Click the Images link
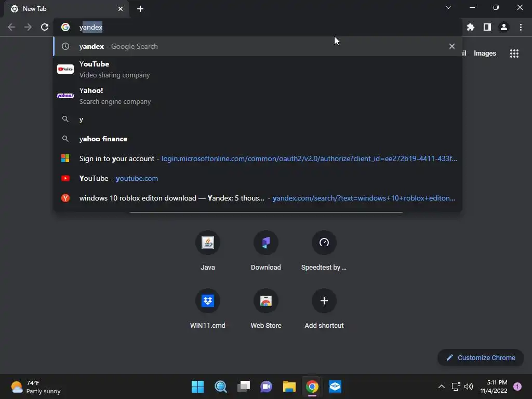The width and height of the screenshot is (532, 399). [x=485, y=54]
